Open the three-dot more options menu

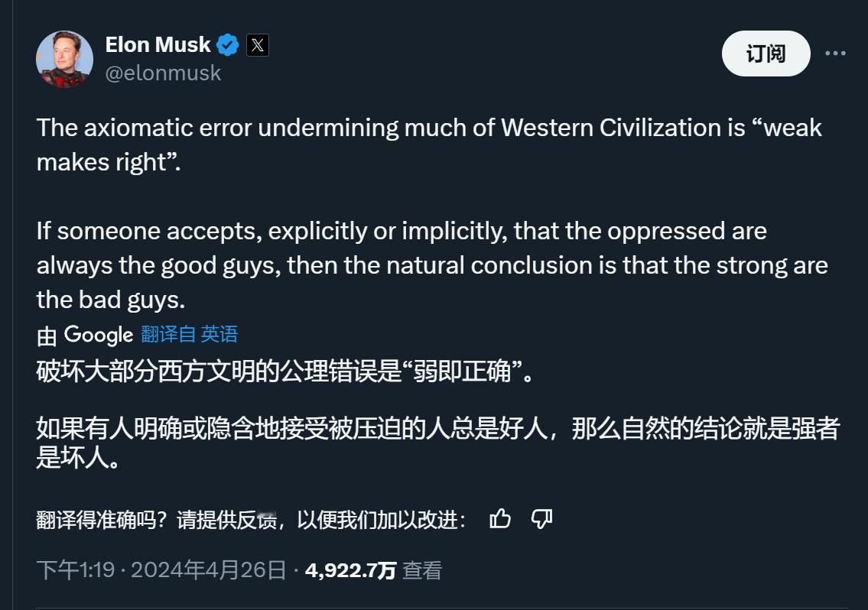click(835, 54)
